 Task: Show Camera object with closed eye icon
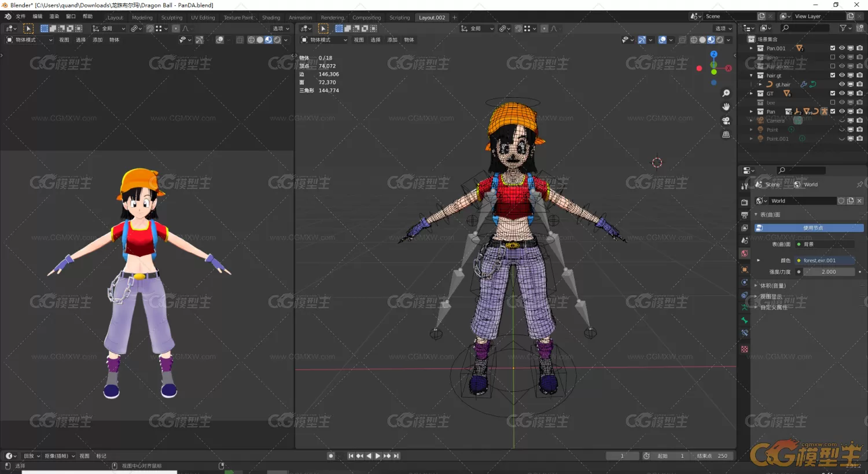(x=842, y=120)
